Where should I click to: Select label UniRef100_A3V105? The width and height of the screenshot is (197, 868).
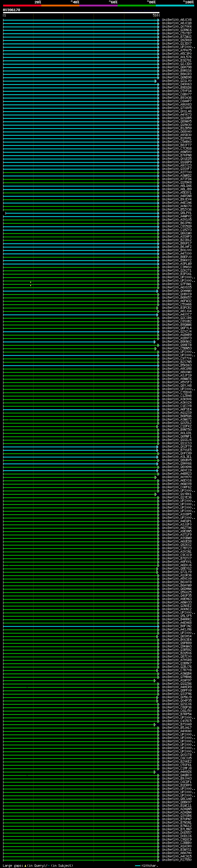177,220
